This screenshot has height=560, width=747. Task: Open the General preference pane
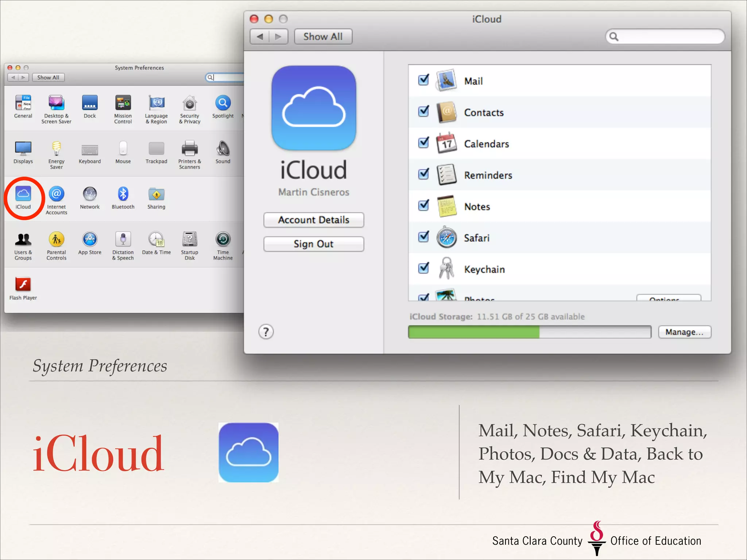[23, 106]
